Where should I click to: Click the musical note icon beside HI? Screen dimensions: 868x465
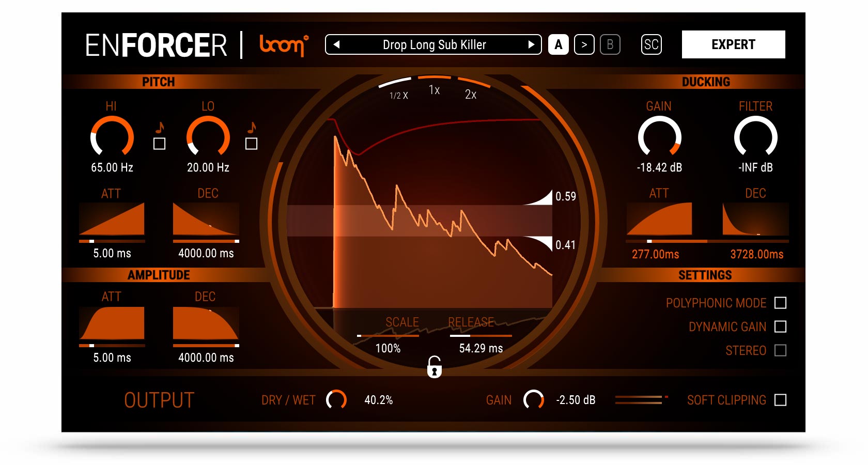(160, 127)
